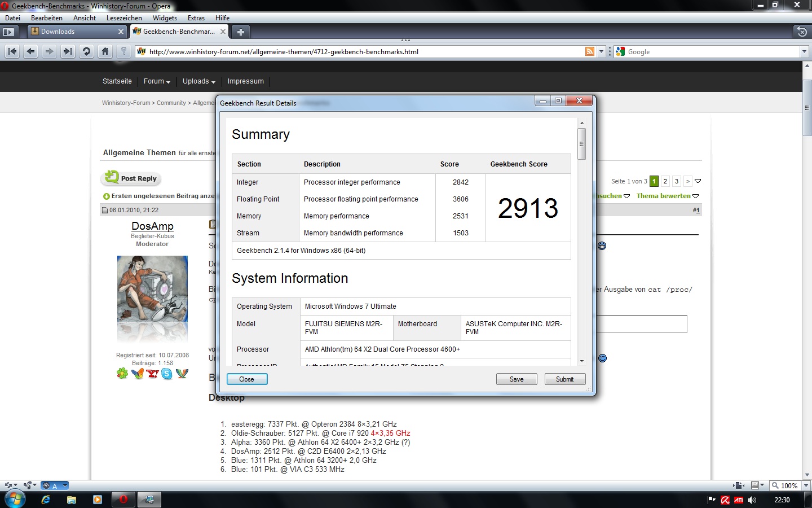Expand the address bar history dropdown

601,51
